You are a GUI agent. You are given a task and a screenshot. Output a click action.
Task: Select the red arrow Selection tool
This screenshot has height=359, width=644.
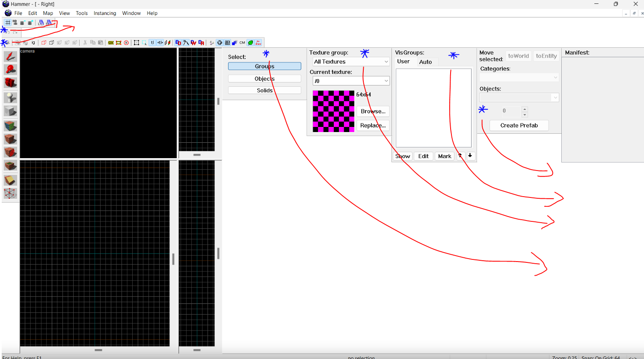click(x=10, y=56)
